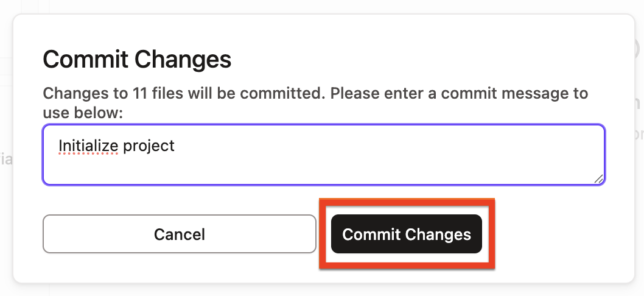
Task: Click the "Commit Changes" dialog heading
Action: click(137, 60)
